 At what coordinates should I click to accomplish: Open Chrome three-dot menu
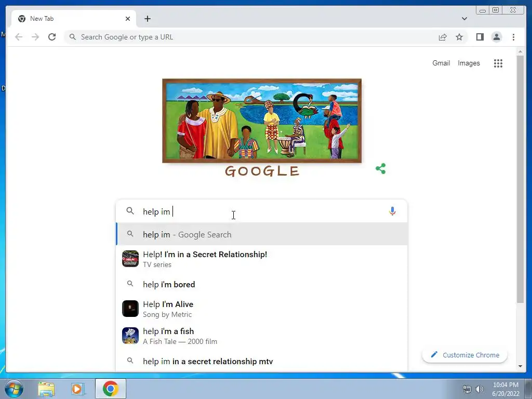click(x=513, y=37)
